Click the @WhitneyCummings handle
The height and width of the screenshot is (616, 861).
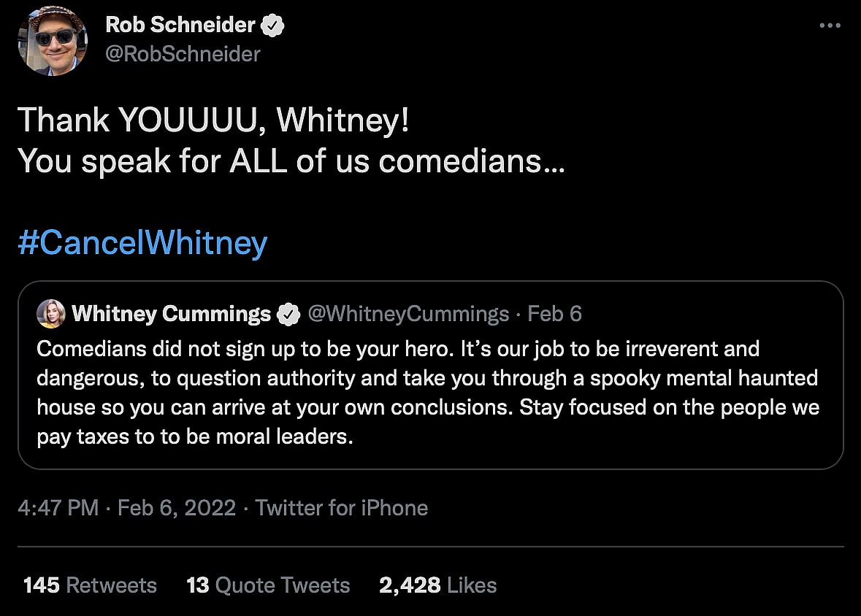pyautogui.click(x=408, y=314)
